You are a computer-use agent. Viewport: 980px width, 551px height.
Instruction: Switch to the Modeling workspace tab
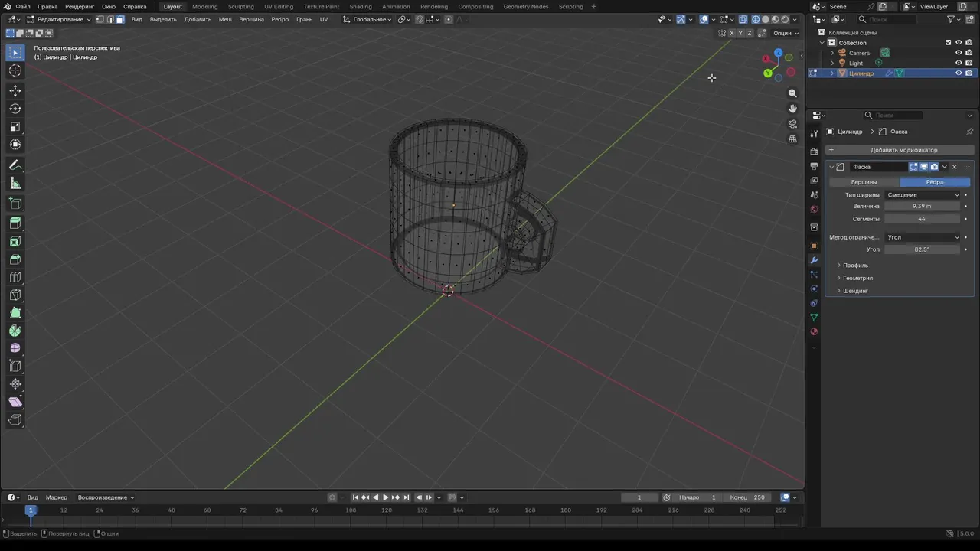click(204, 6)
